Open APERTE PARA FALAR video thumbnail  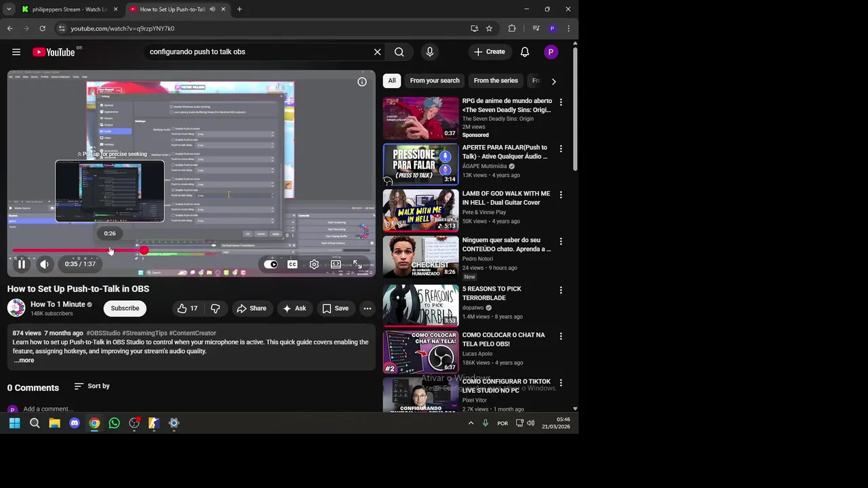click(421, 164)
